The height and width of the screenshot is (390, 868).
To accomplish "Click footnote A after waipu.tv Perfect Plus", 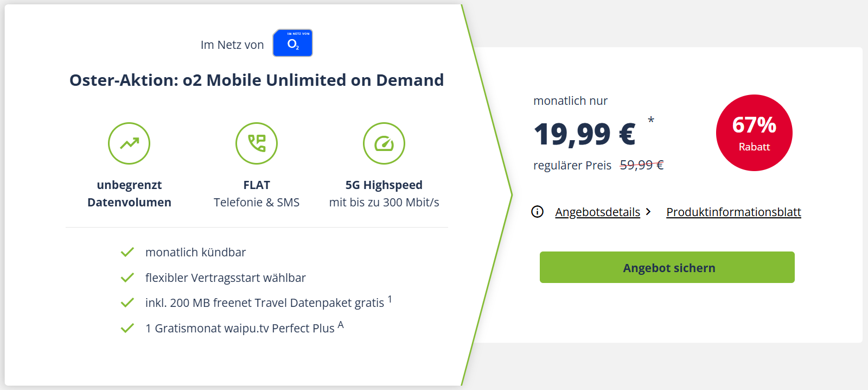I will [341, 325].
